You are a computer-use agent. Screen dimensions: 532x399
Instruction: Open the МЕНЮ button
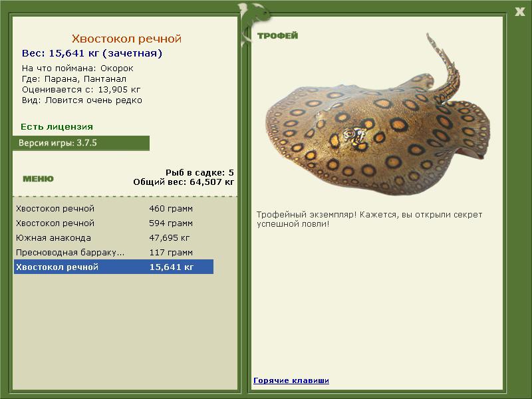coord(38,179)
